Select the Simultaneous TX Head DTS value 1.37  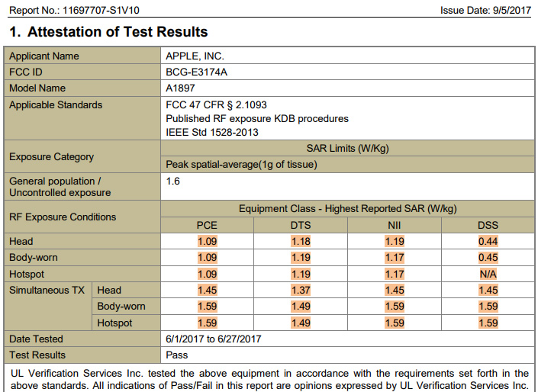tap(300, 291)
